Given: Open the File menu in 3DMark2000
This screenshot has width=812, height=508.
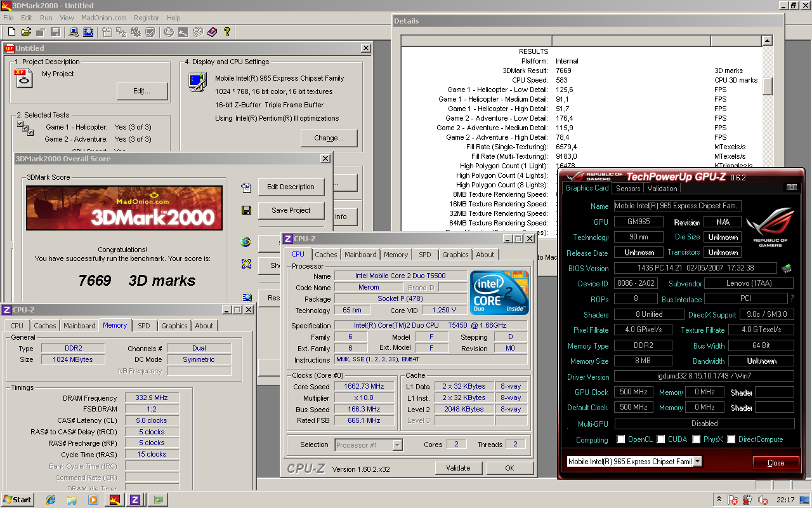Looking at the screenshot, I should [x=8, y=18].
